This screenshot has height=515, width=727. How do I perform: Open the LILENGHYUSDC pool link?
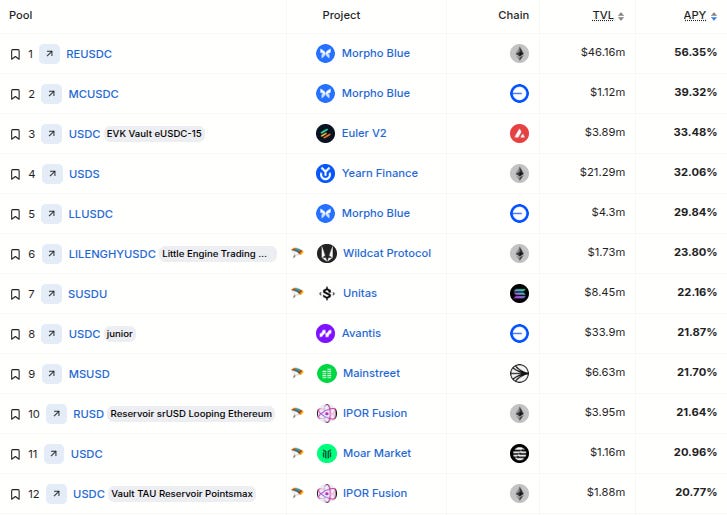click(x=112, y=254)
